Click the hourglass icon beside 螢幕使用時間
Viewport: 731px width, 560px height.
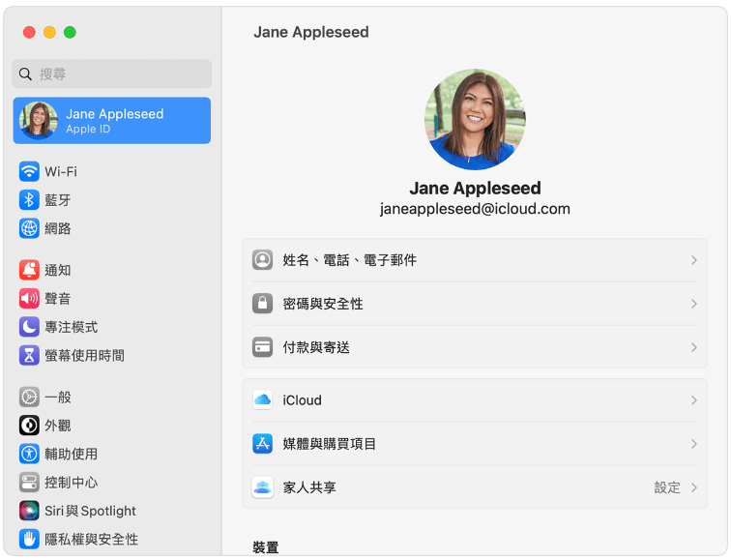[29, 355]
